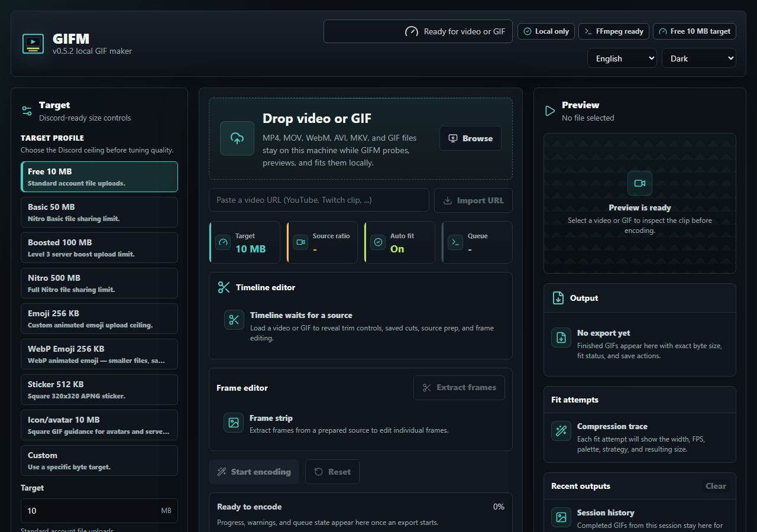Clear the Recent outputs list
This screenshot has width=757, height=532.
(716, 486)
